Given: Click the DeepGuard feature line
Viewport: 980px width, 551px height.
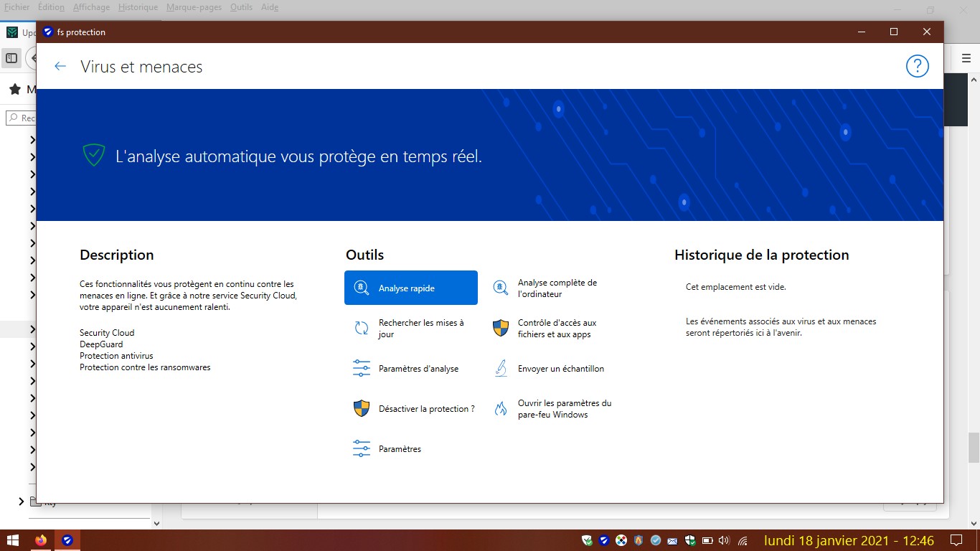Looking at the screenshot, I should tap(101, 344).
